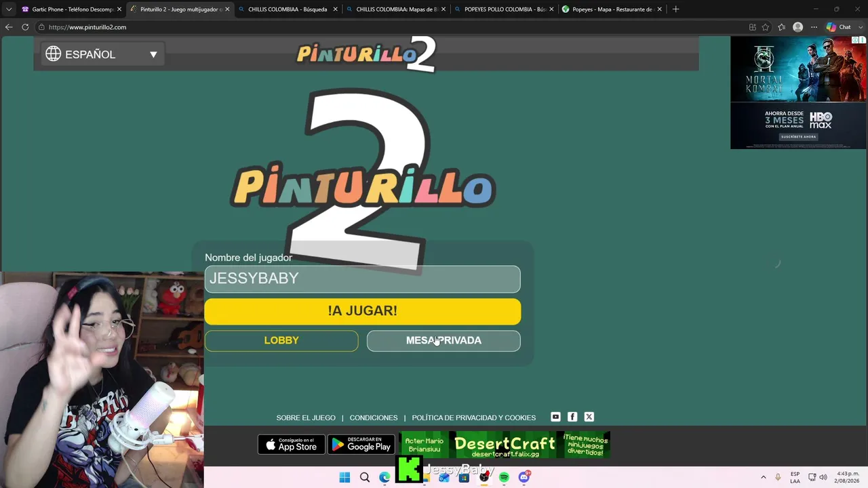Open Microsoft Edge from the taskbar
This screenshot has width=868, height=488.
click(x=384, y=477)
